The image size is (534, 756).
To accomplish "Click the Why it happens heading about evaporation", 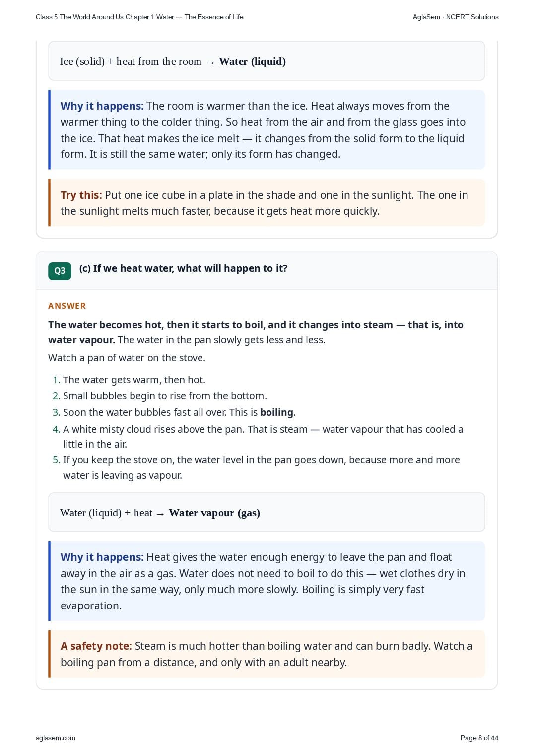I will coord(102,557).
